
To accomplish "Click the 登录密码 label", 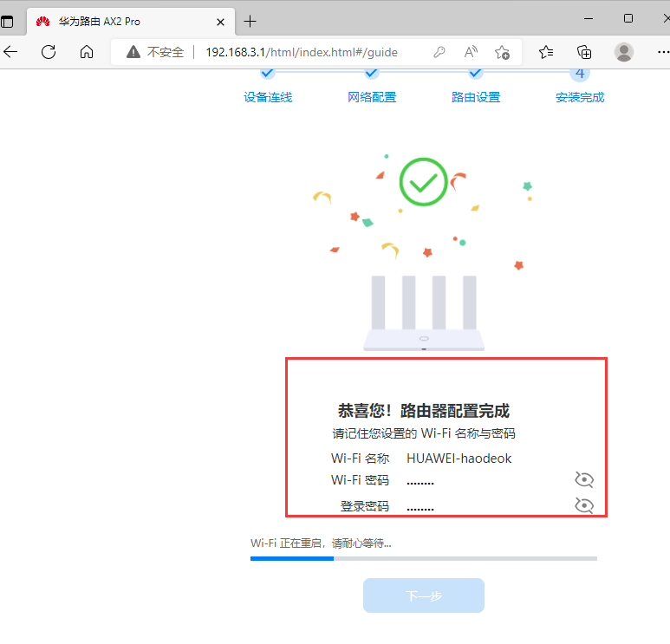I will point(365,506).
